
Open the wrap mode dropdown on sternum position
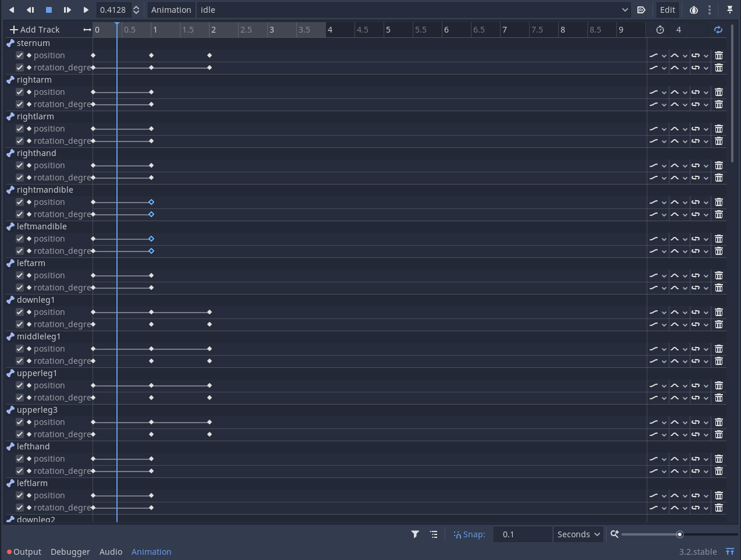697,55
